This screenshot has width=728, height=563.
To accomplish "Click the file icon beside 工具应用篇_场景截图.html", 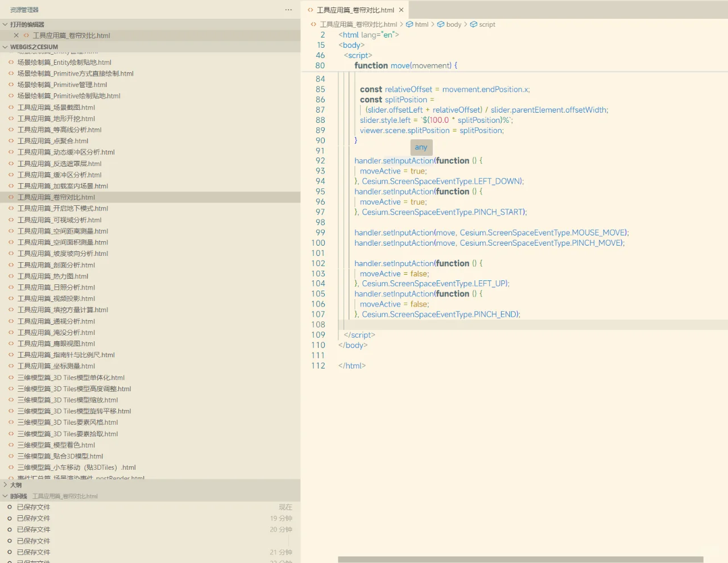I will (11, 107).
